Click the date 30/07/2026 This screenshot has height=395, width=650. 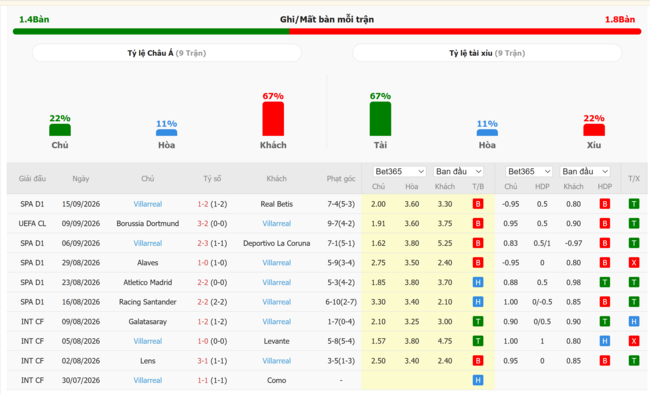pos(81,380)
